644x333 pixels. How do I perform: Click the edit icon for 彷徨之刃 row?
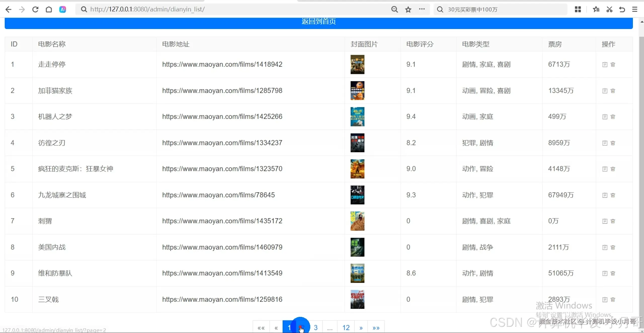click(x=605, y=143)
